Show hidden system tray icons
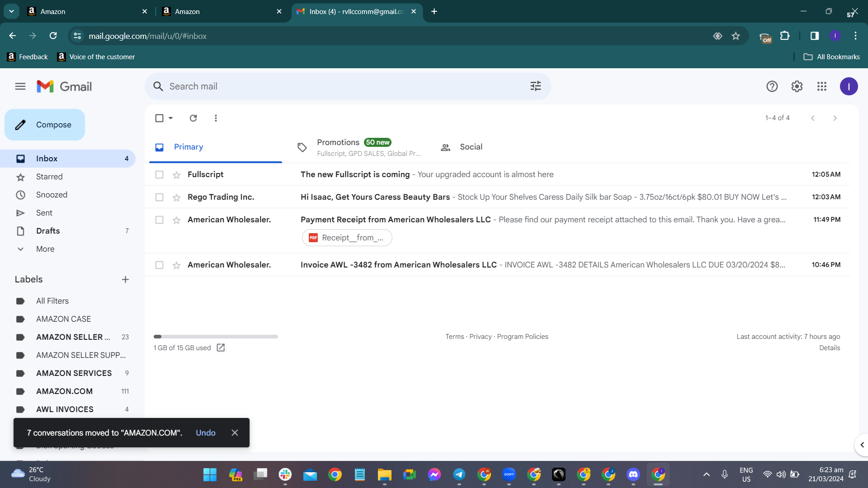This screenshot has height=488, width=868. 706,474
